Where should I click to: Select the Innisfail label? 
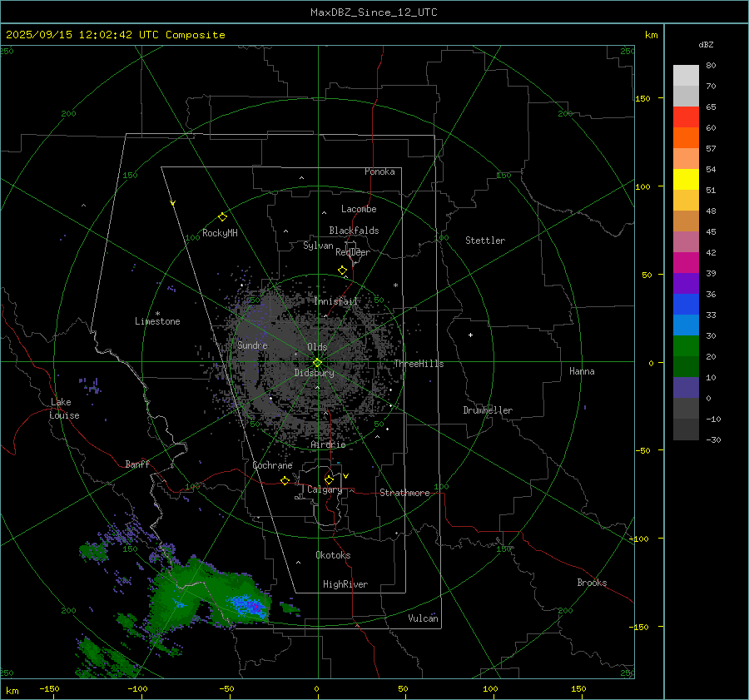click(x=335, y=301)
